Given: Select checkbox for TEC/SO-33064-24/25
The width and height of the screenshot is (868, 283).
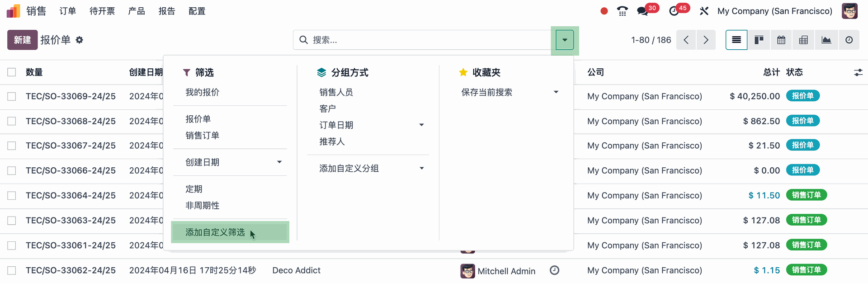Looking at the screenshot, I should [x=12, y=195].
